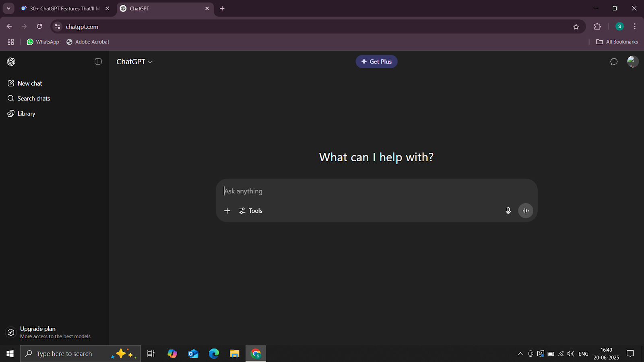Open the user profile avatar menu
Image resolution: width=644 pixels, height=362 pixels.
633,62
